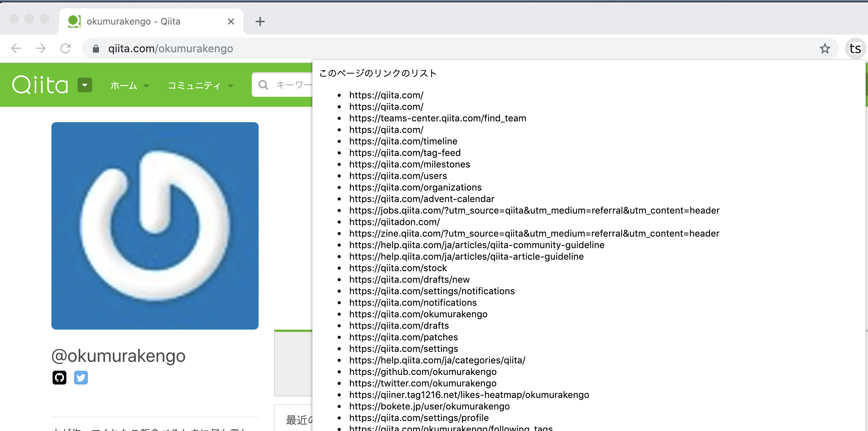Click the https://qiita.com/stock entry

click(x=398, y=268)
